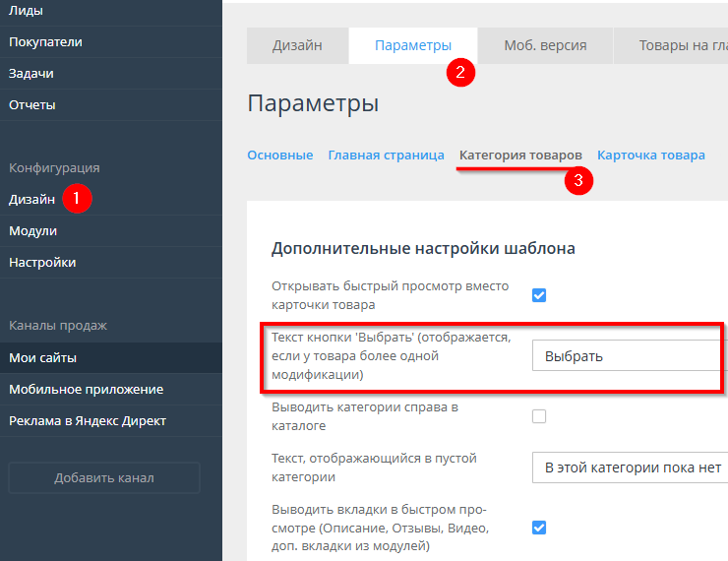Screen dimensions: 728x561
Task: Switch to the Моб. версия tab
Action: 545,45
